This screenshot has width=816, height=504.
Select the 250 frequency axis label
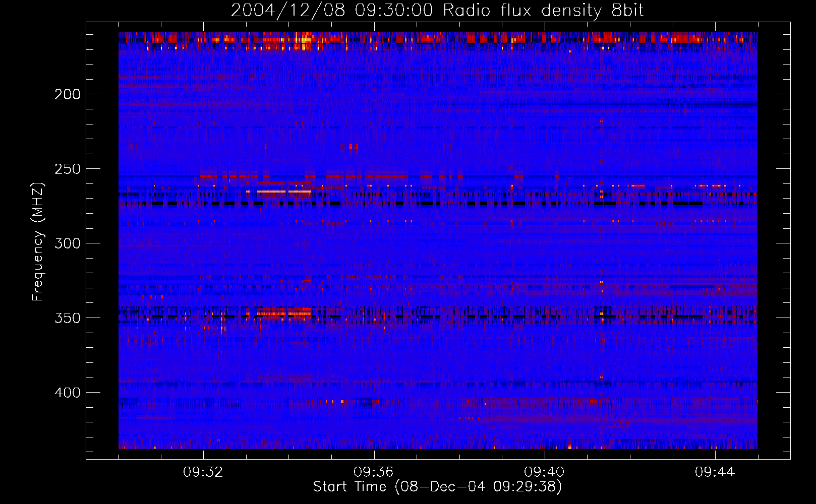pos(68,169)
